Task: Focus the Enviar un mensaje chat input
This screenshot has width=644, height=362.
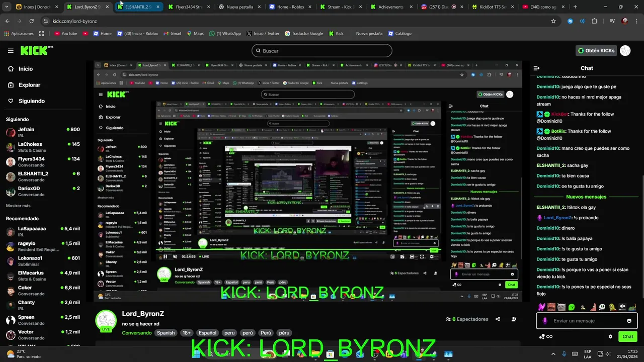Action: 587,321
